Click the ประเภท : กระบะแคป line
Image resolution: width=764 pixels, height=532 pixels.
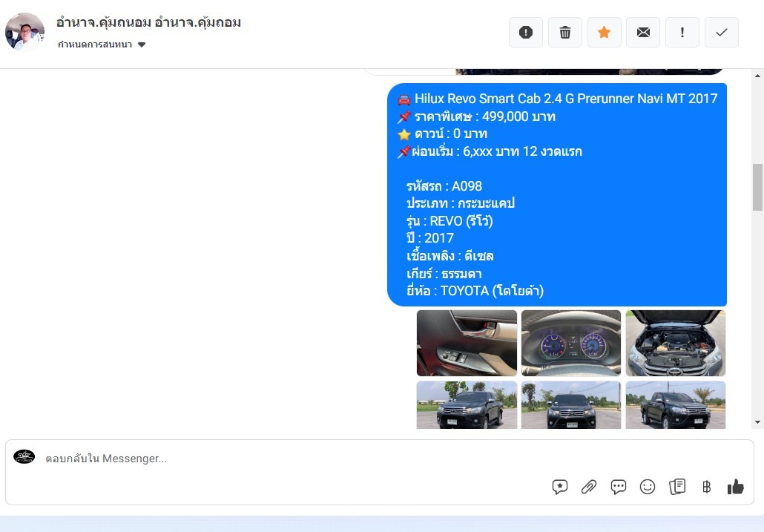461,203
